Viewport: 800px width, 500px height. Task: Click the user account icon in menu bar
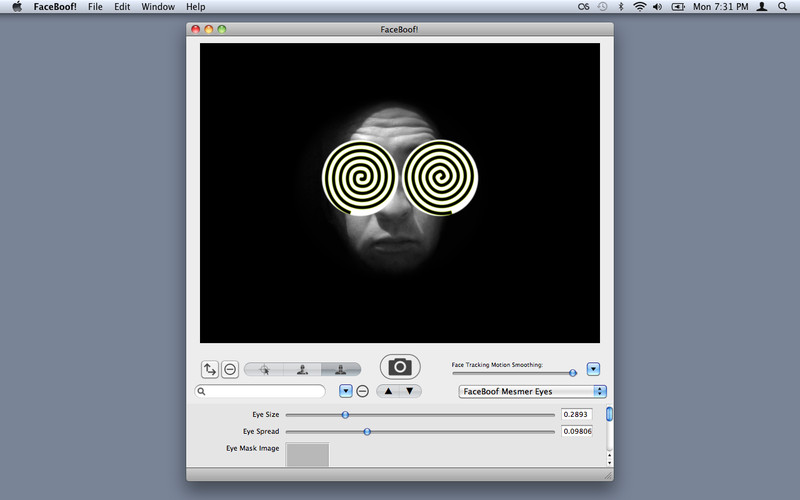click(x=762, y=7)
